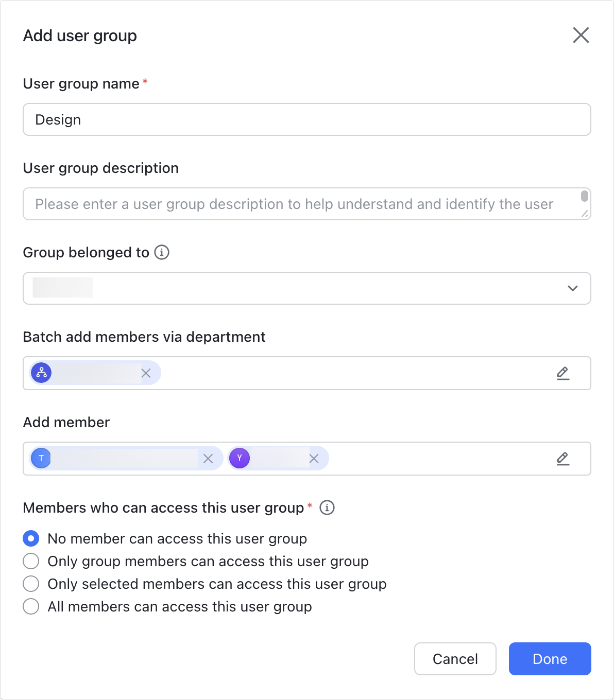Click edit pencil in Batch add members field
Image resolution: width=614 pixels, height=700 pixels.
(x=563, y=373)
